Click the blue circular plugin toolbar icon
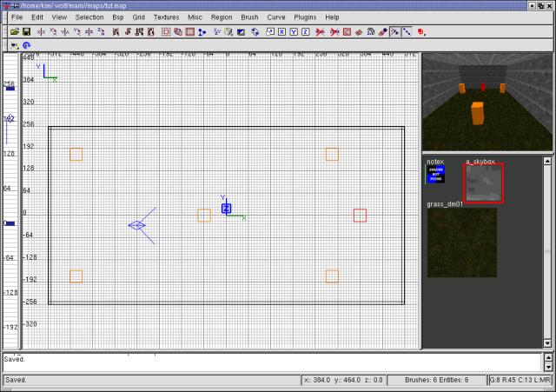This screenshot has width=556, height=392. coord(27,45)
